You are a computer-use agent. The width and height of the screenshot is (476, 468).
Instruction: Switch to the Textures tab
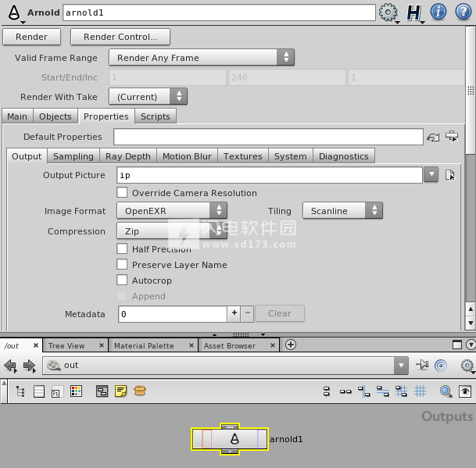click(x=243, y=156)
